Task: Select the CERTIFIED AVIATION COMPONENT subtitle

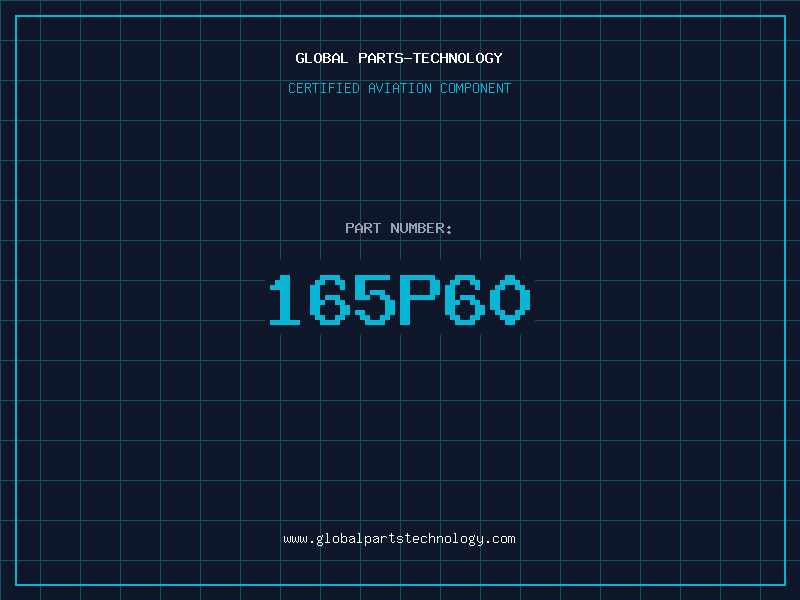Action: click(x=399, y=88)
